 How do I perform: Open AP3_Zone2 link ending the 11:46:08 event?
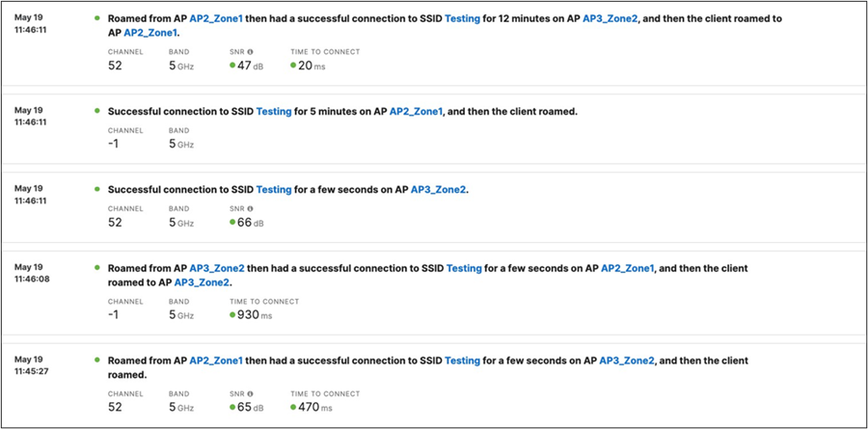pos(202,282)
